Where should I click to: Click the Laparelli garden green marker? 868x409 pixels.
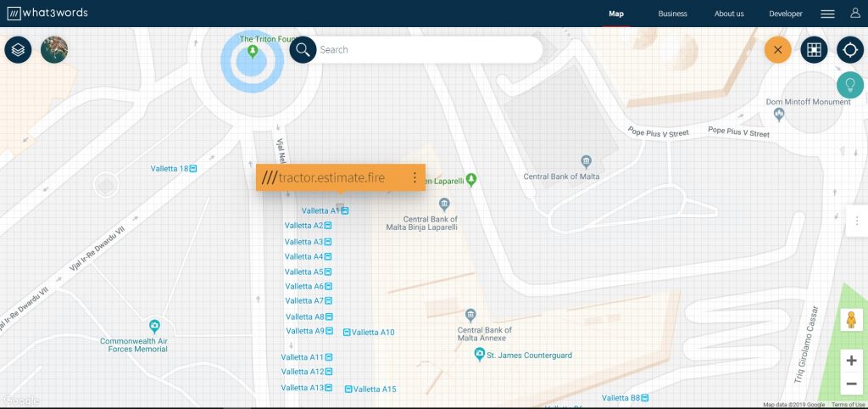click(x=471, y=180)
